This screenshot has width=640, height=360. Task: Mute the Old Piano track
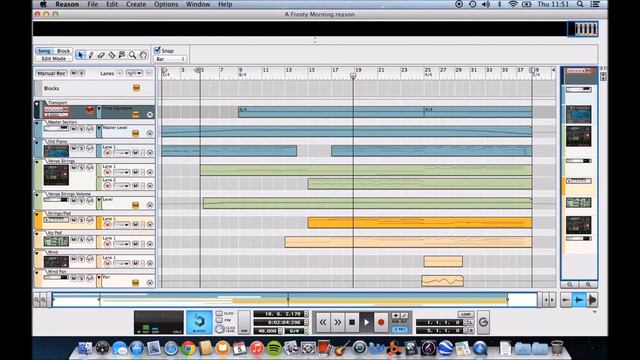pos(73,149)
